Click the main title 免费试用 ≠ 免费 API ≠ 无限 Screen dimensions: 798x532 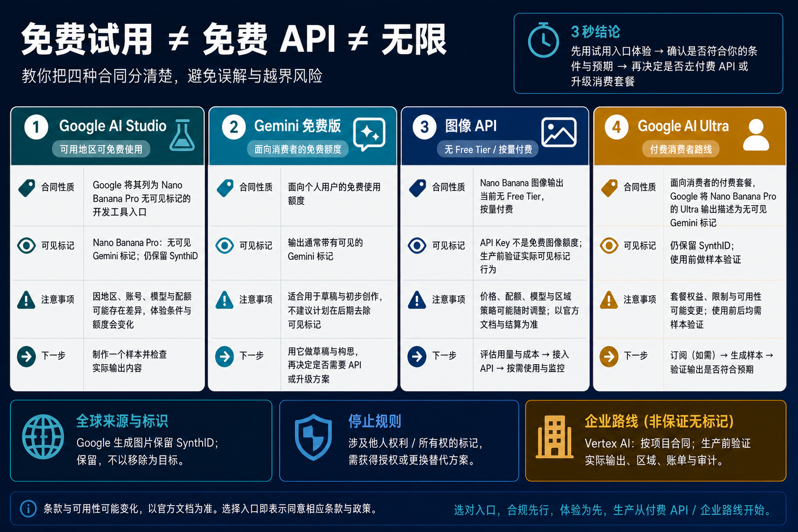coord(234,39)
